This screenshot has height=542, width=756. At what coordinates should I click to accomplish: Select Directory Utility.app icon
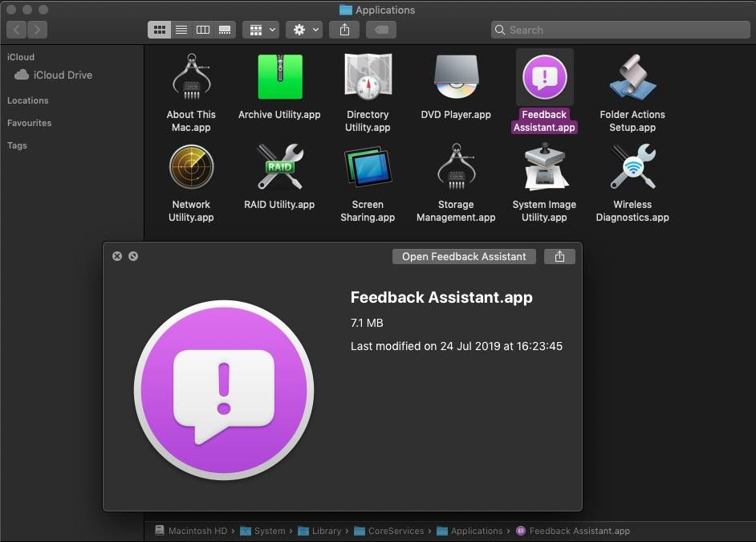point(368,77)
